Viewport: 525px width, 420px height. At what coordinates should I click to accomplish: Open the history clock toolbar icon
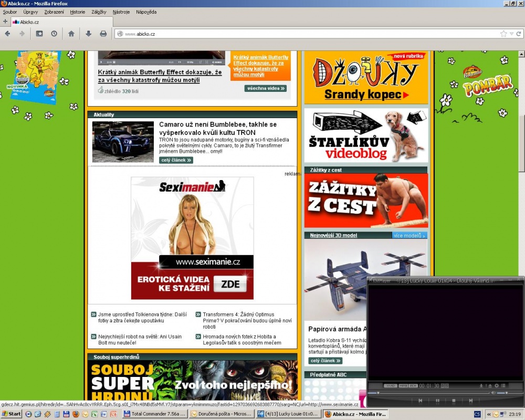click(x=54, y=34)
